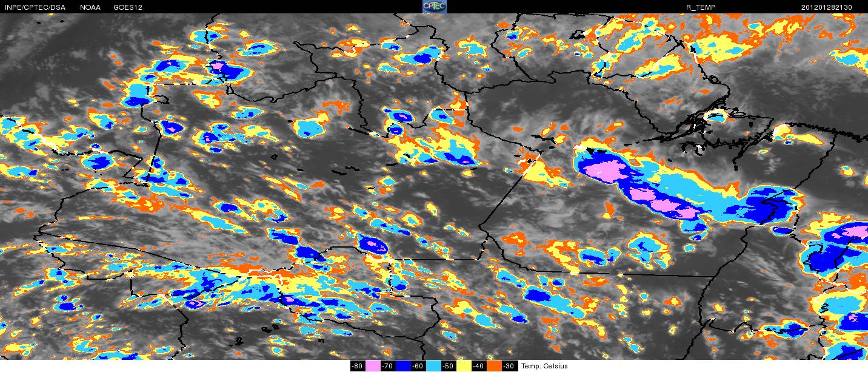Click the yellow legend swatch after -50

[464, 366]
